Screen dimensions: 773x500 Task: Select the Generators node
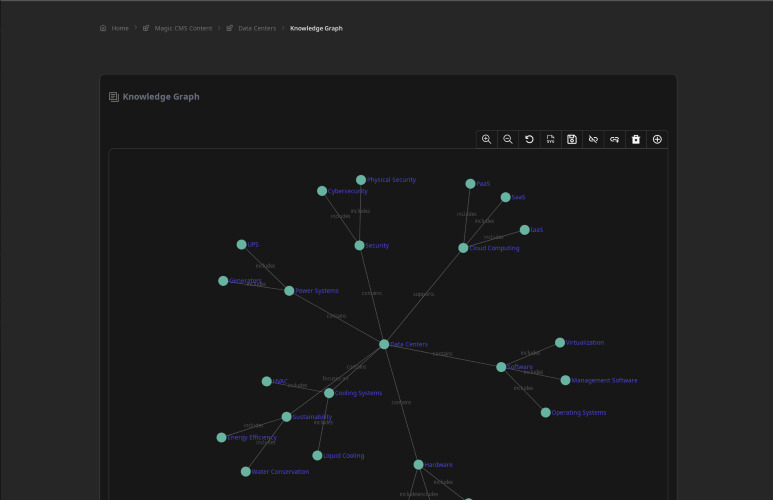223,281
